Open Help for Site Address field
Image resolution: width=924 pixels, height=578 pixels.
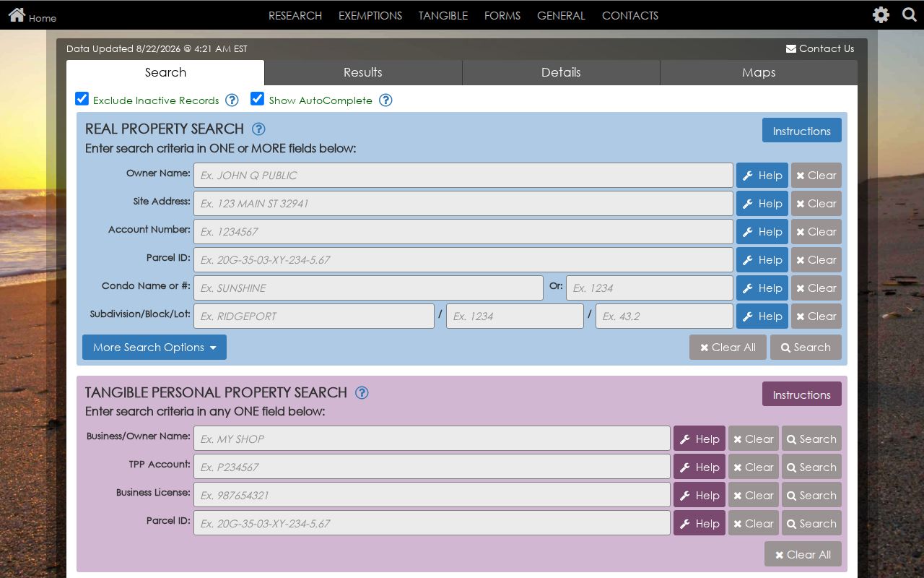(x=762, y=203)
